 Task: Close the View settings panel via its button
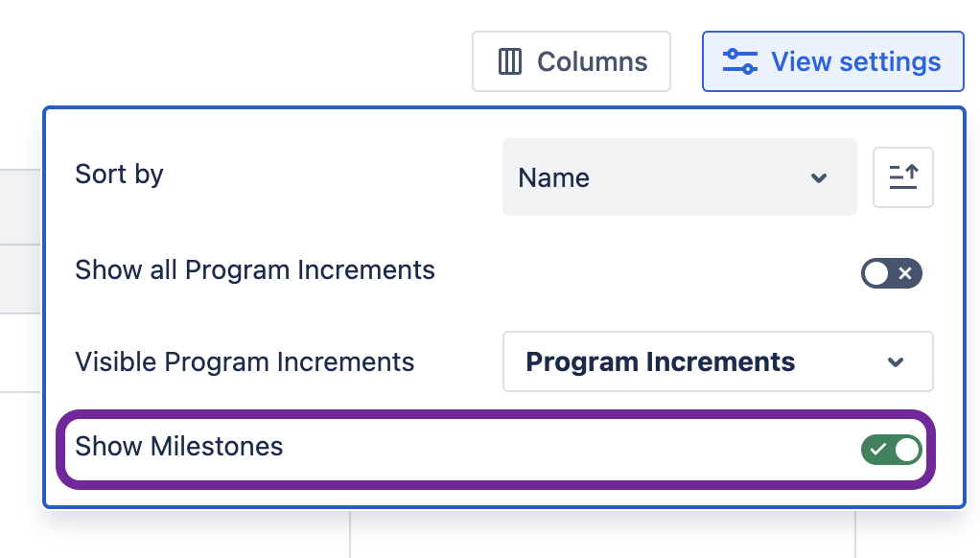click(x=832, y=62)
